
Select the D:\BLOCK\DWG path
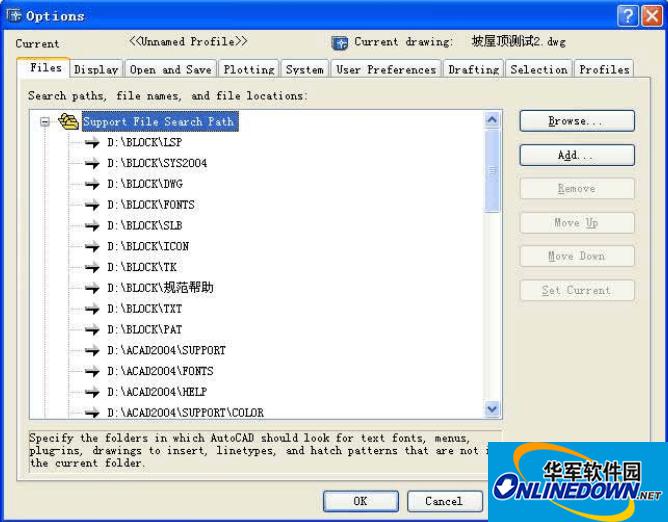pos(145,184)
